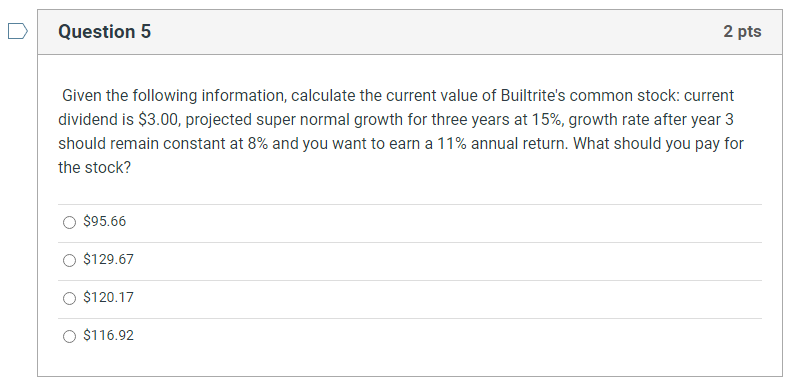Click the words 'Given the following information'
794x382 pixels.
tap(174, 96)
